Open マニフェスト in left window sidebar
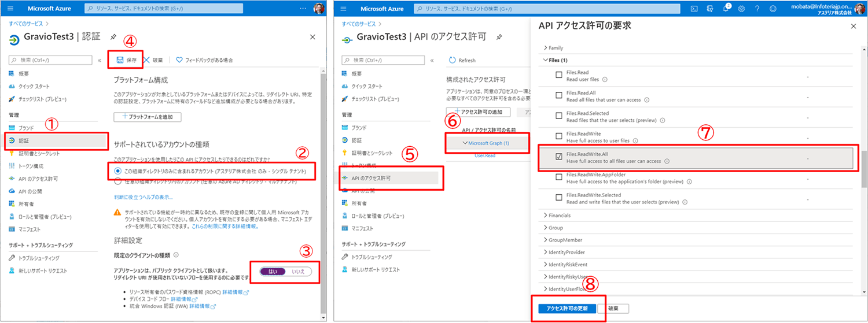The image size is (868, 323). click(x=30, y=229)
